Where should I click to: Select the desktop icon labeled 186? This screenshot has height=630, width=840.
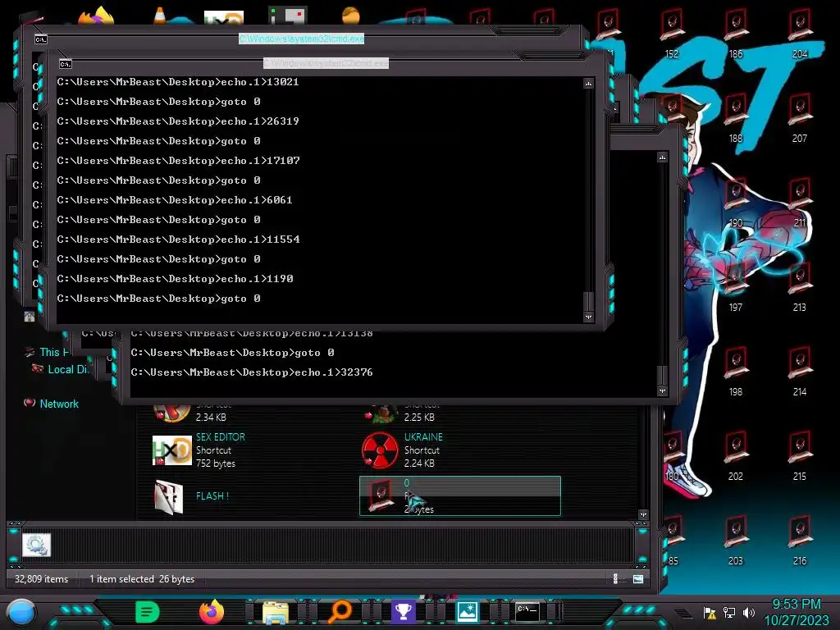click(736, 33)
